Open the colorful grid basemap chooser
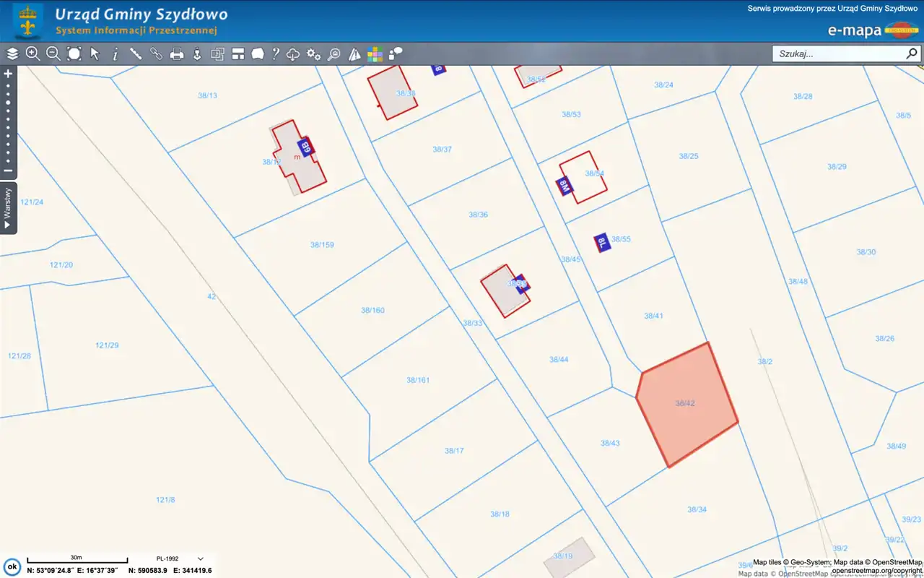924x578 pixels. click(x=375, y=54)
